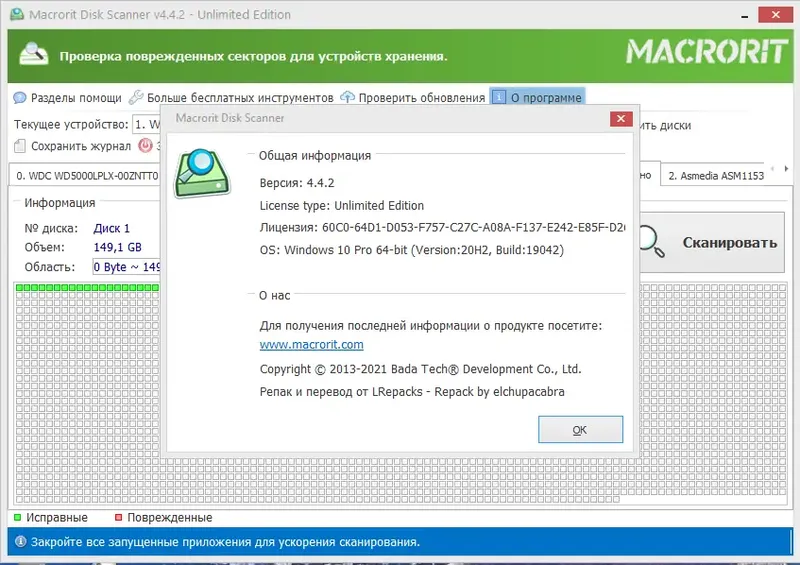Click the magnifier icon on the scan button
This screenshot has height=565, width=800.
652,241
